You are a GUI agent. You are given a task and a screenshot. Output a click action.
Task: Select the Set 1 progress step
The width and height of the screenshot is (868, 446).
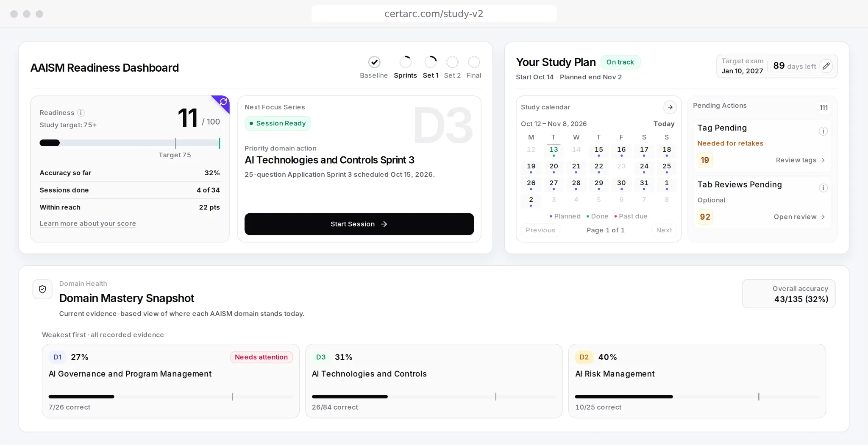(x=430, y=67)
